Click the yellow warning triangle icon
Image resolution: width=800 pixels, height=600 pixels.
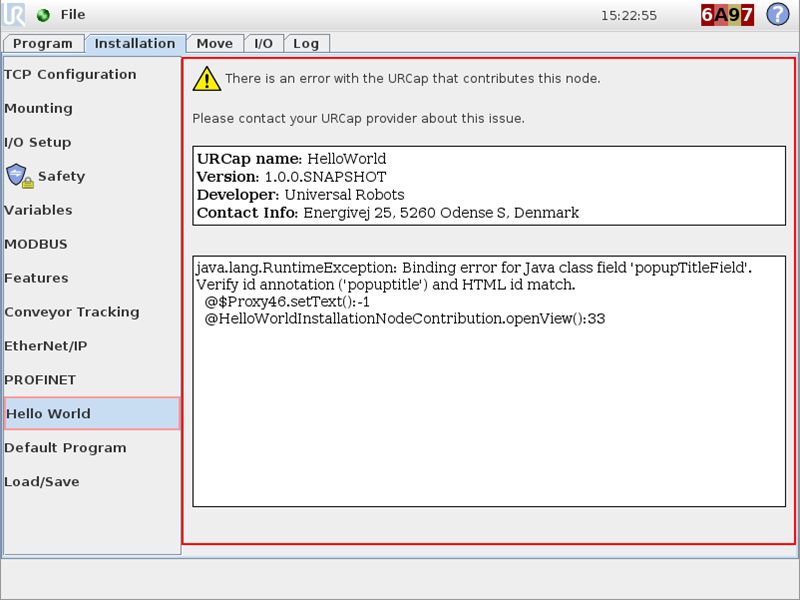click(207, 79)
